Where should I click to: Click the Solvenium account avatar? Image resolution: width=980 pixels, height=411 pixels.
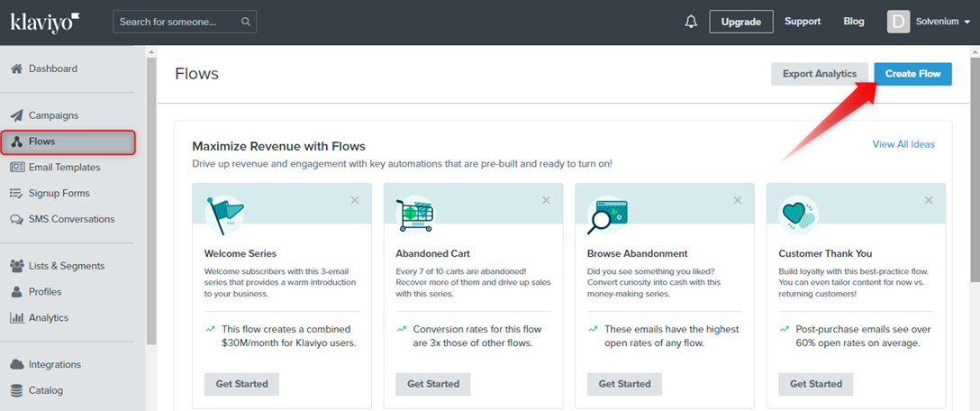(898, 22)
